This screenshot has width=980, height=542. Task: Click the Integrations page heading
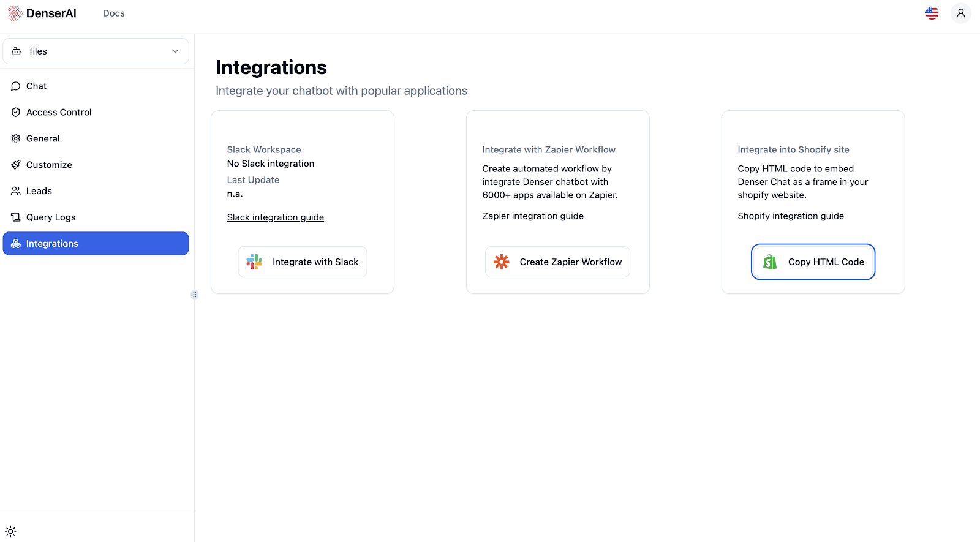pos(271,67)
